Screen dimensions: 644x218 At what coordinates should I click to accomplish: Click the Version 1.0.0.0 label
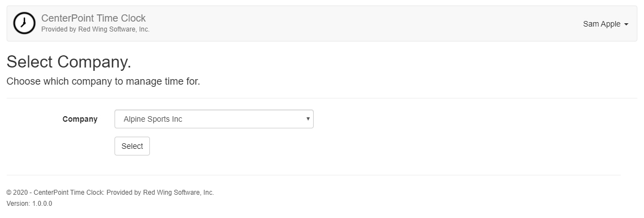(29, 204)
